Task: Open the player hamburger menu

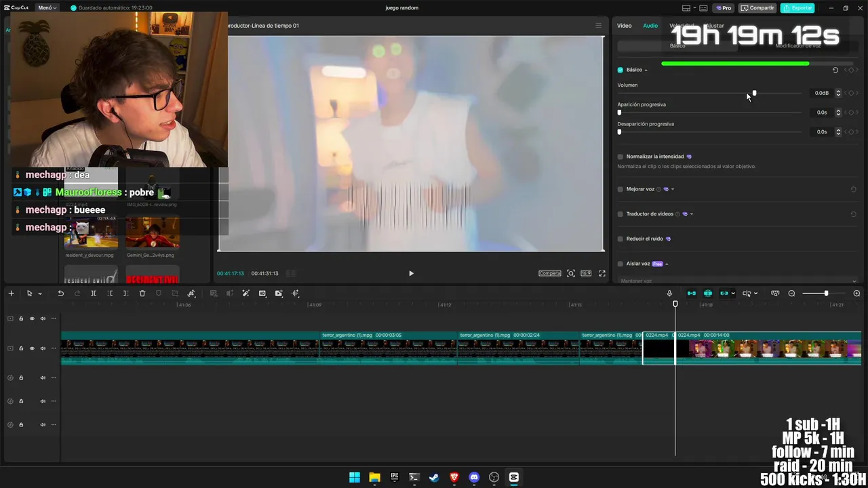Action: (598, 26)
